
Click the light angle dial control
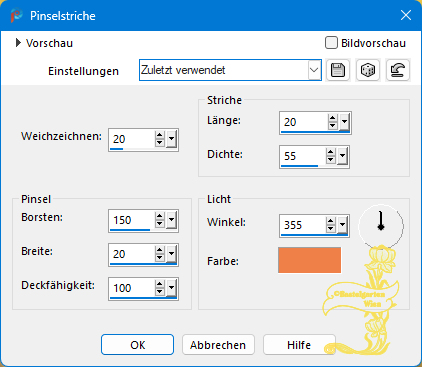point(381,226)
